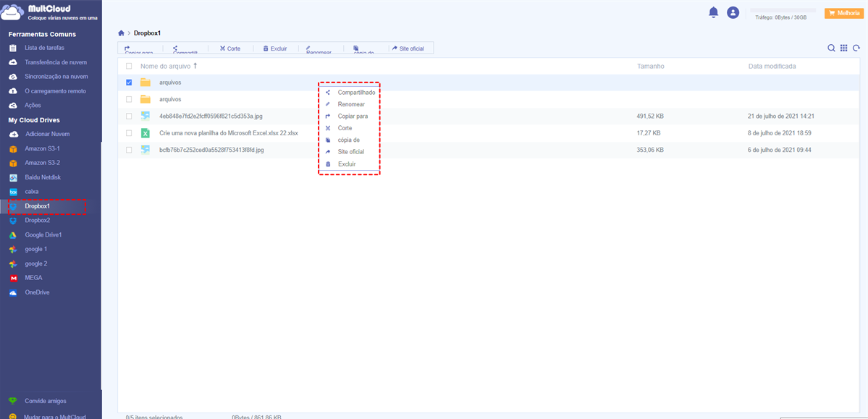Choose Excluir in context menu
This screenshot has width=868, height=419.
tap(347, 164)
